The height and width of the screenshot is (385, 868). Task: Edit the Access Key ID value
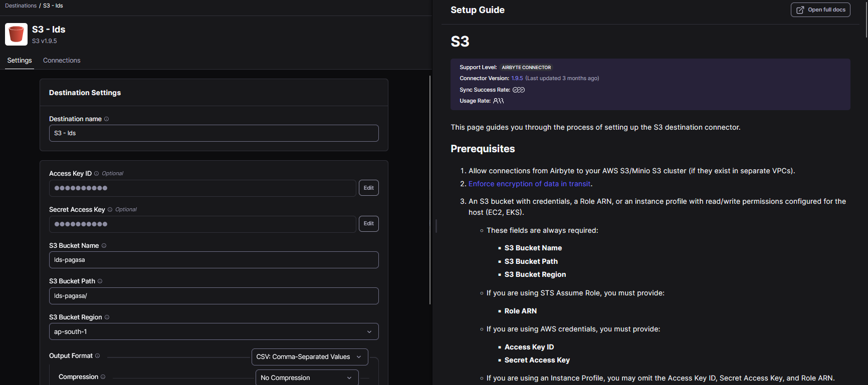[x=368, y=188]
